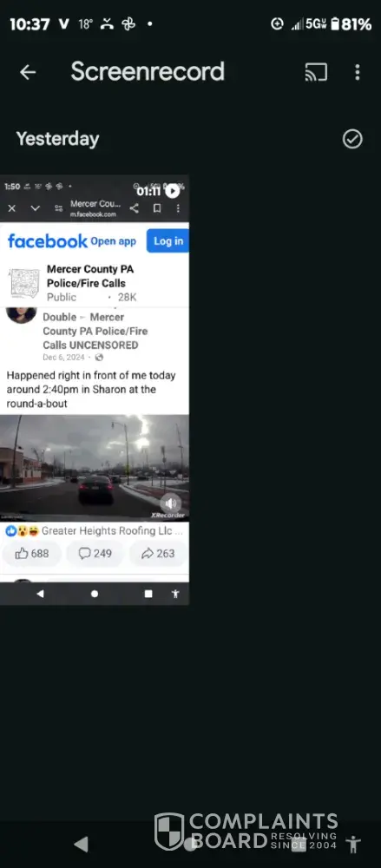Tap the accessibility icon in navigation bar
The height and width of the screenshot is (868, 381).
click(x=352, y=845)
